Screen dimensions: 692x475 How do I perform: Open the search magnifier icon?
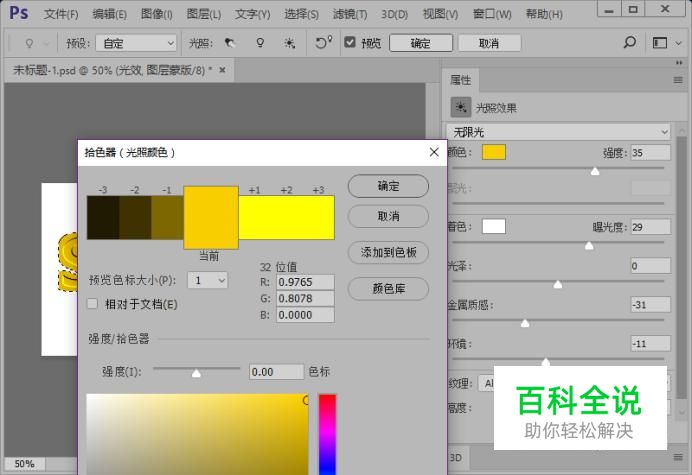[630, 42]
